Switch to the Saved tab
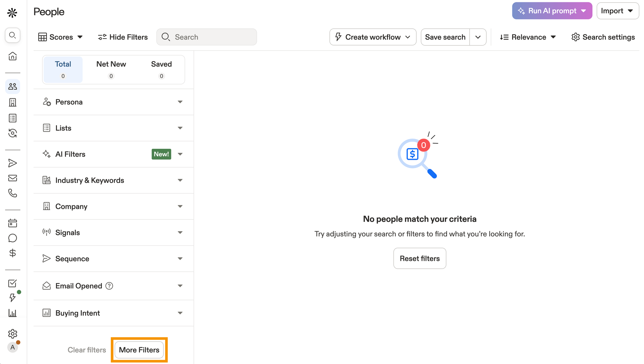 tap(161, 69)
